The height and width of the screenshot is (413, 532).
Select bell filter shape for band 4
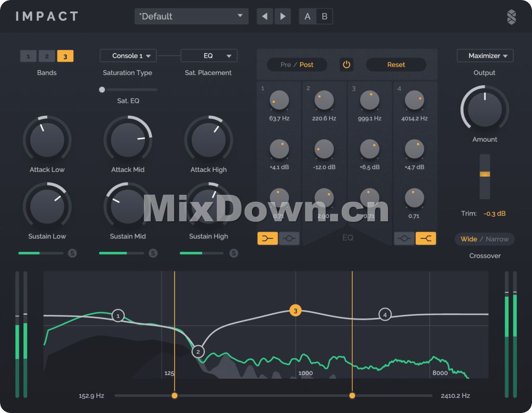point(404,238)
